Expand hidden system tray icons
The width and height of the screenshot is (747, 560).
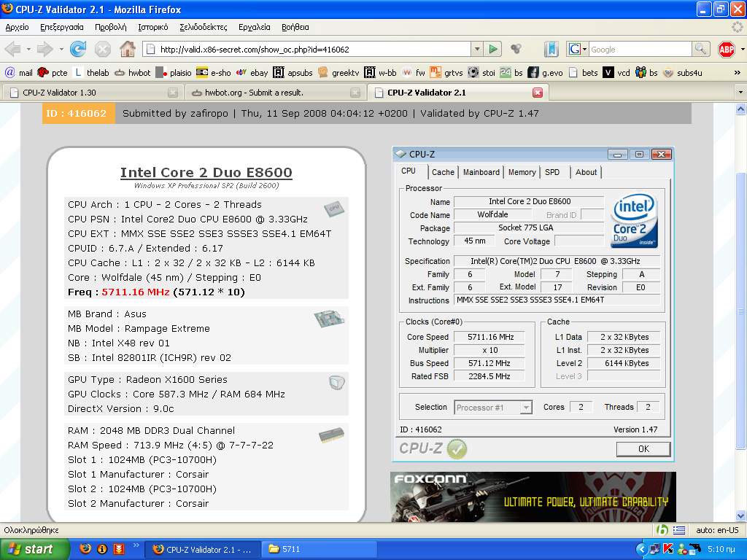[640, 549]
